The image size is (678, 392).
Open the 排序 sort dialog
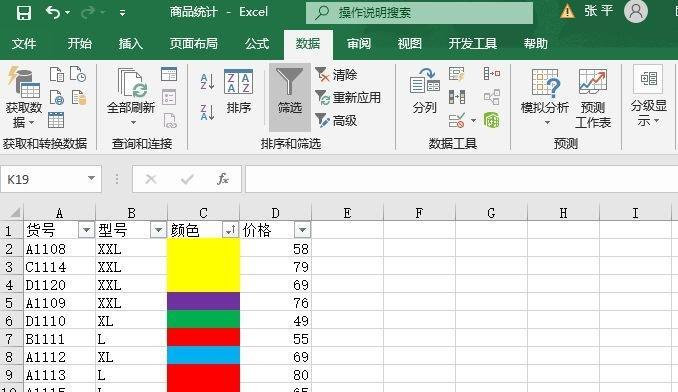pyautogui.click(x=239, y=92)
